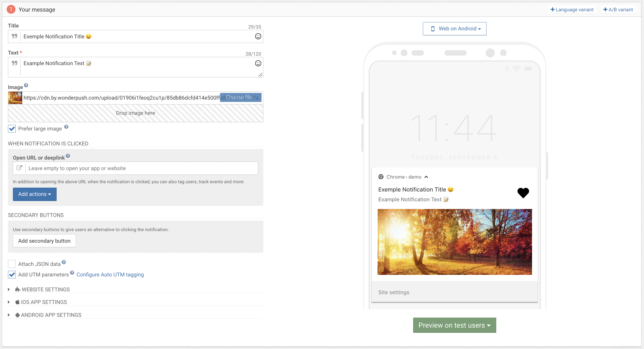Image resolution: width=644 pixels, height=349 pixels.
Task: Uncheck Prefer large image checkbox
Action: (12, 129)
